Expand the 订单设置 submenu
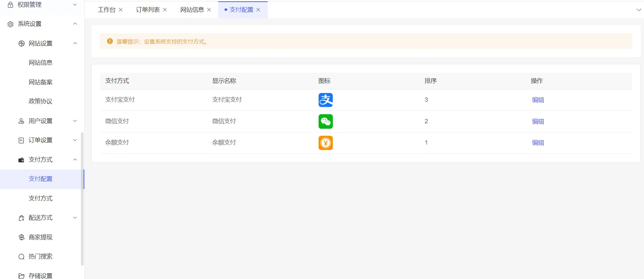The image size is (644, 279). pyautogui.click(x=75, y=140)
